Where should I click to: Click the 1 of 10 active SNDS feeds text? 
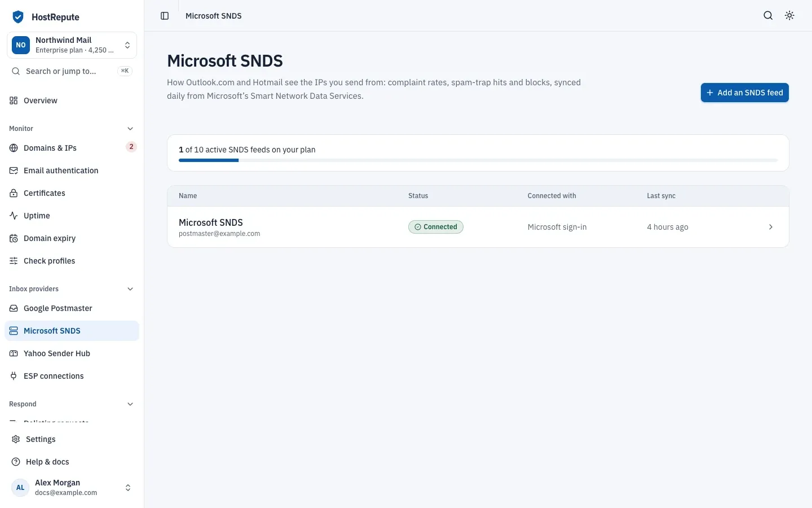[x=247, y=150]
